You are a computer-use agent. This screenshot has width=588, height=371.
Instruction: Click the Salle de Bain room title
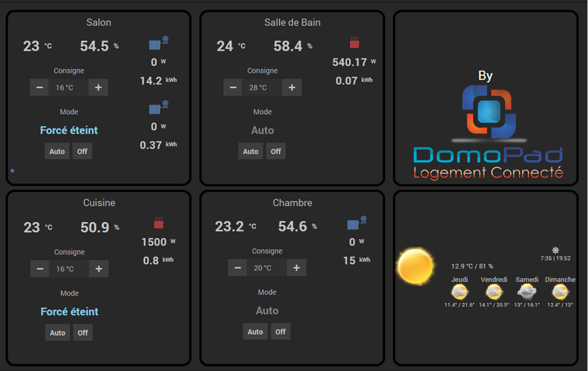[x=292, y=23]
